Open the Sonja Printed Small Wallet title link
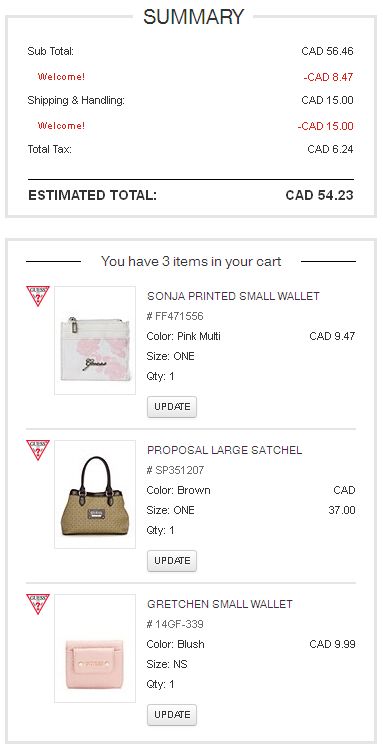383x752 pixels. coord(233,296)
